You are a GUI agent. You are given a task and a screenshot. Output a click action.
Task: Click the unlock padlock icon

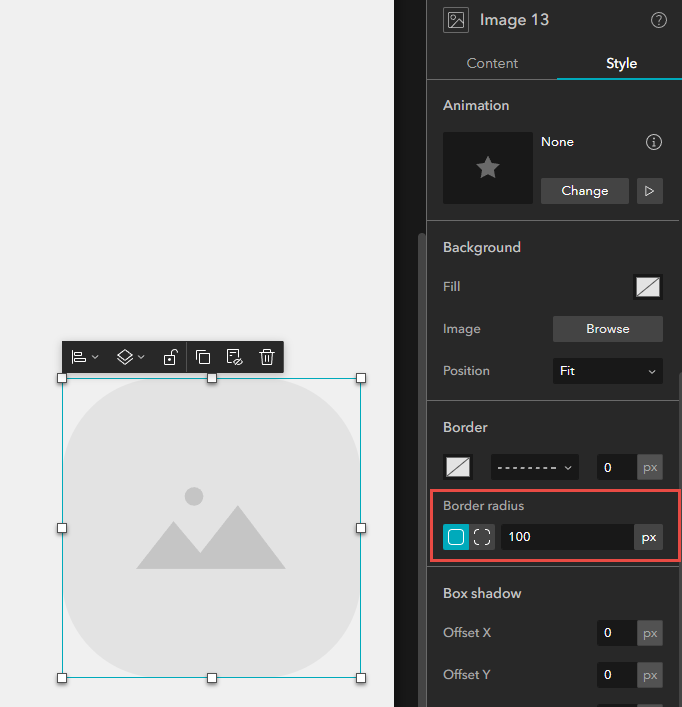pos(170,357)
